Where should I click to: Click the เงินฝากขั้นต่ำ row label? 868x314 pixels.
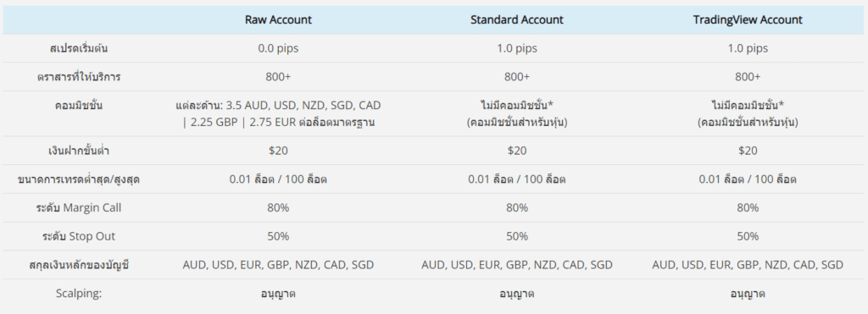[79, 151]
